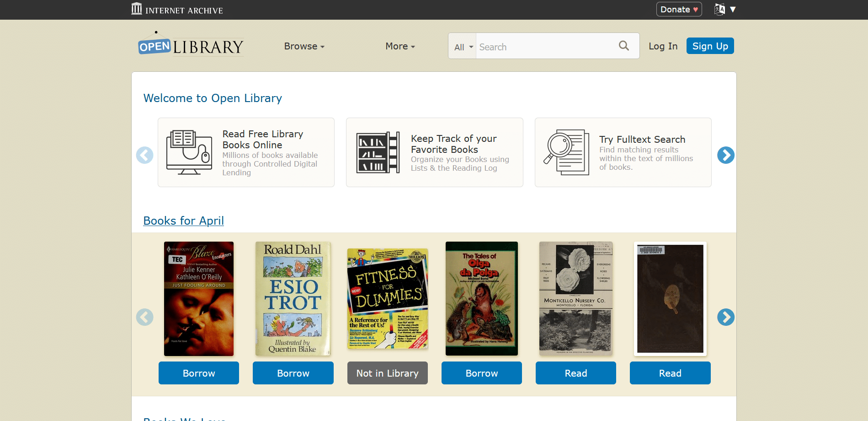This screenshot has width=868, height=421.
Task: Open the All search filter dropdown
Action: 463,47
